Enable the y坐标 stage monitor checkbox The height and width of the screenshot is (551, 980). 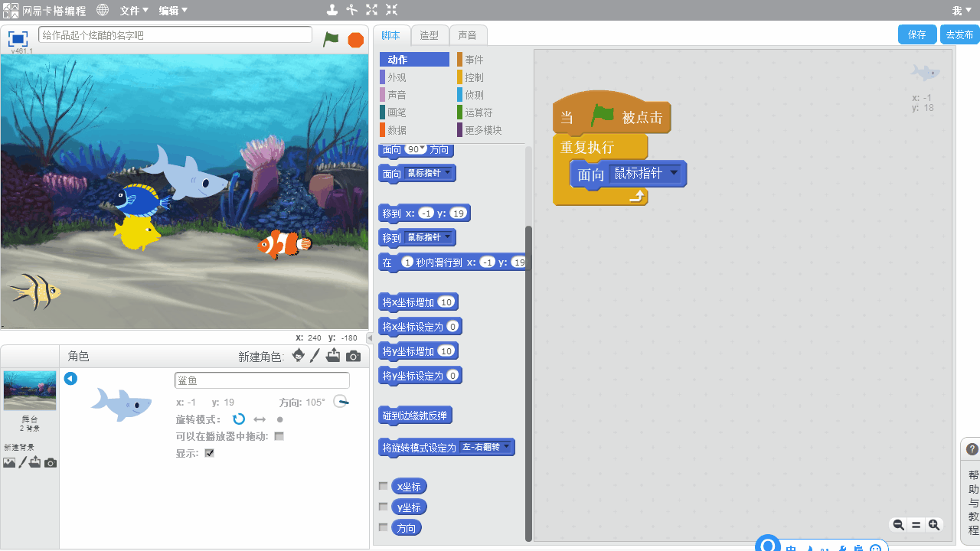click(384, 507)
